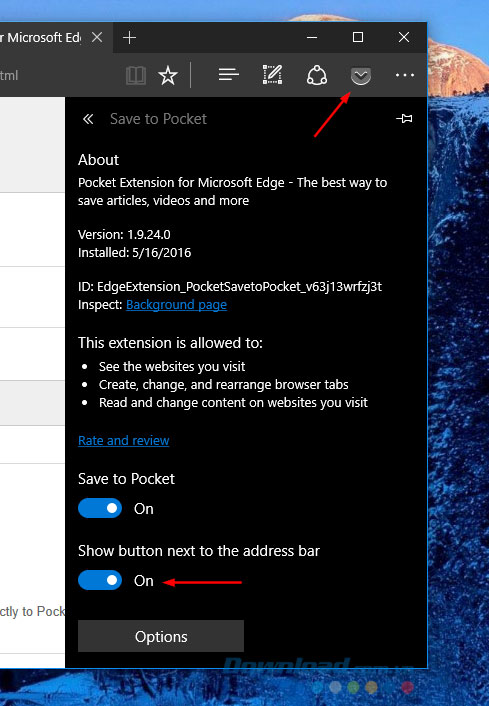Click the Version: 1.9.24.0 text
The width and height of the screenshot is (489, 706).
click(124, 235)
